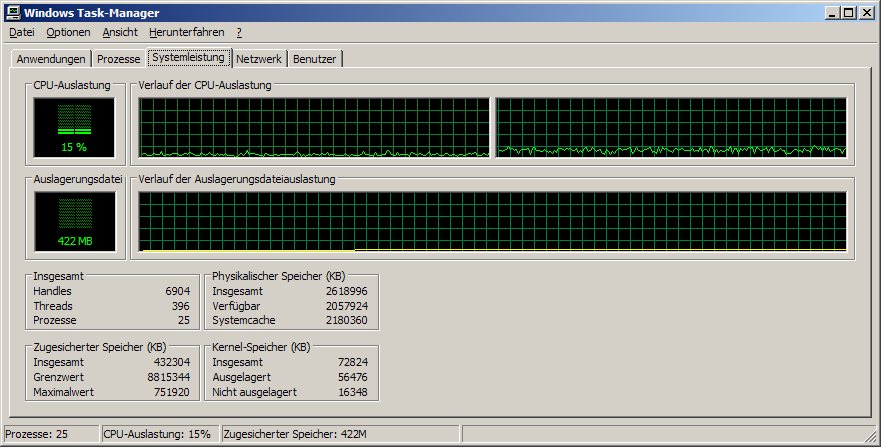Maximize the Task-Manager window
Screen dimensions: 881x447
848,13
